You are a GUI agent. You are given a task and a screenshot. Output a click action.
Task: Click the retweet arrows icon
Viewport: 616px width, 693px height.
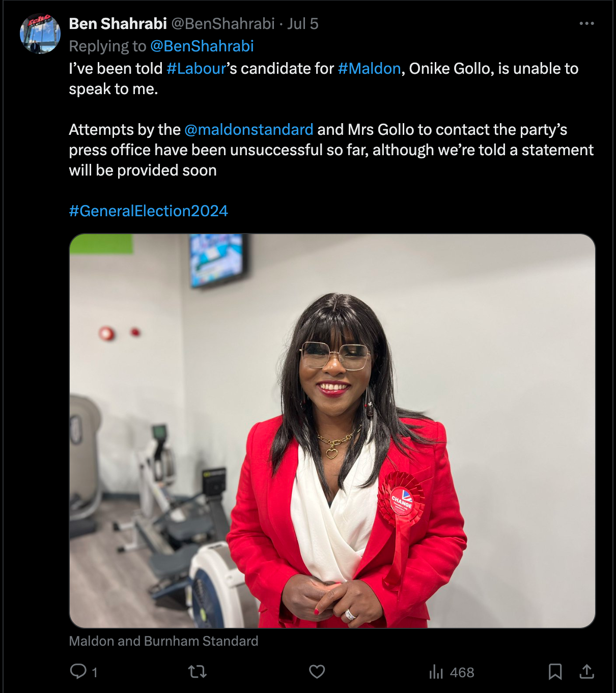(x=198, y=672)
